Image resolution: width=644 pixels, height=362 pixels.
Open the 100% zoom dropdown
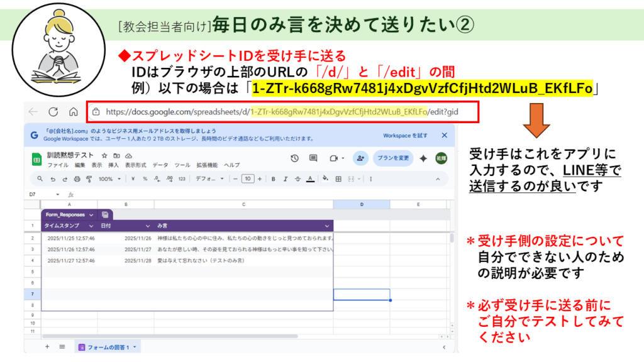109,179
